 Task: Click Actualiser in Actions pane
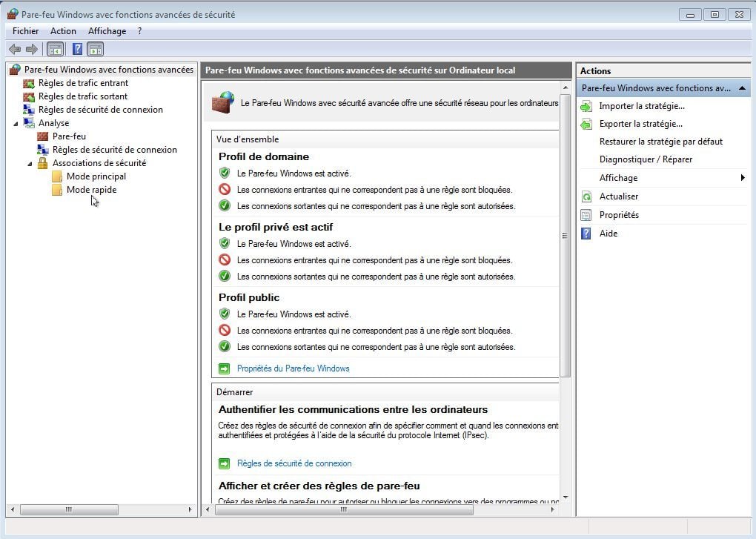click(x=619, y=196)
